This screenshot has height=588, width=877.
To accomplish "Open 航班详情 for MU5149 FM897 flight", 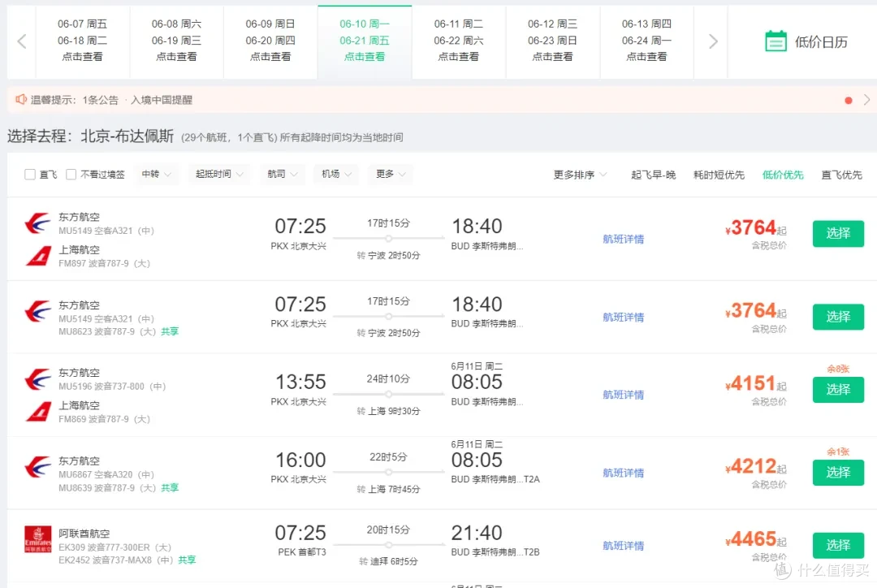I will click(623, 239).
